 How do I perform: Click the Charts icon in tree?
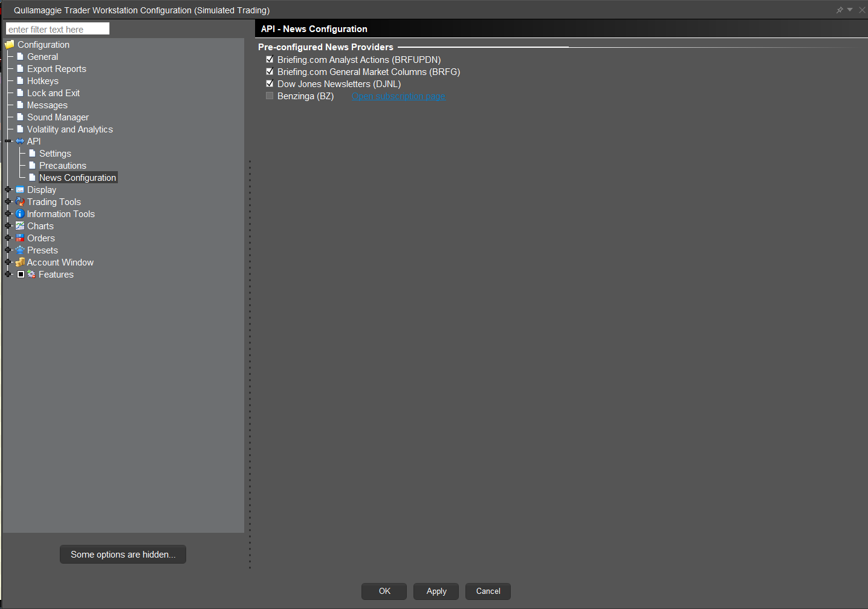pos(20,226)
